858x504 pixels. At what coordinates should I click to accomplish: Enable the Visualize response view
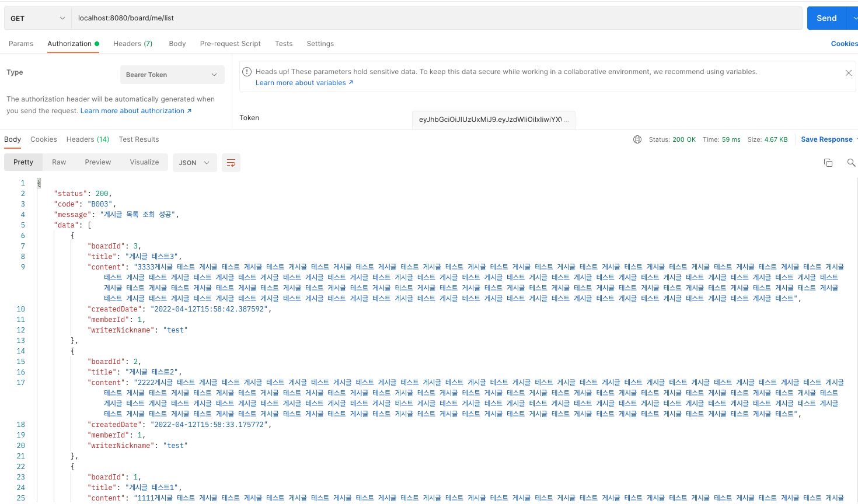144,162
